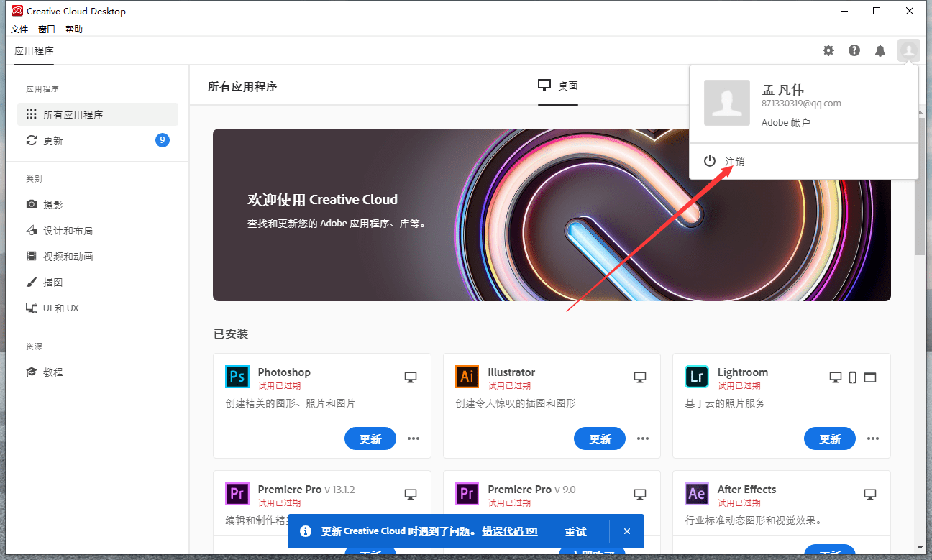The image size is (932, 560).
Task: Open the 窗口 menu
Action: [x=47, y=29]
